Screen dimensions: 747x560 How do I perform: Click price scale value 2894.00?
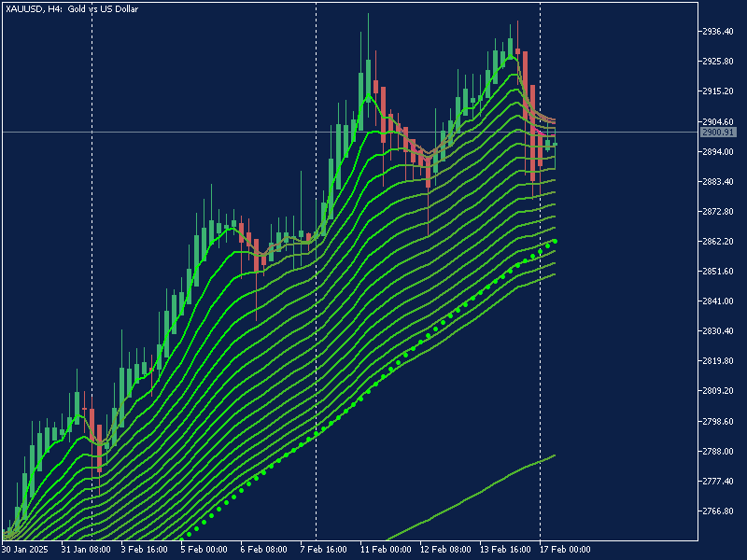[x=718, y=152]
